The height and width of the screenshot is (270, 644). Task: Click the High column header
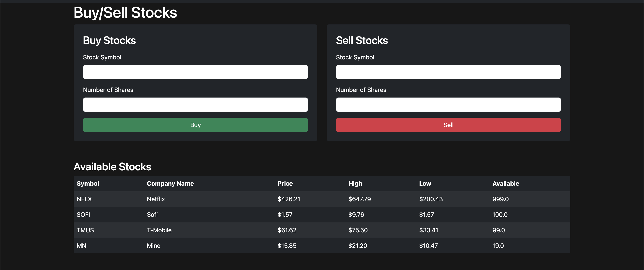(355, 183)
